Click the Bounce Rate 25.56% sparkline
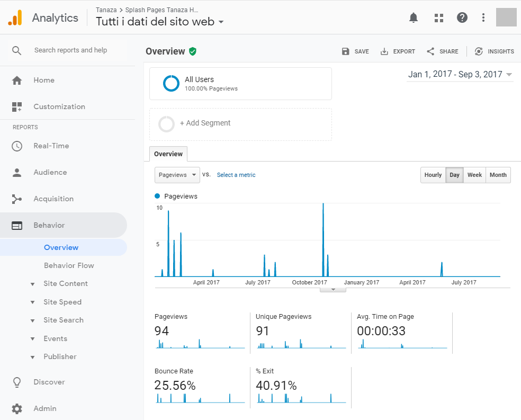Image resolution: width=521 pixels, height=420 pixels. pyautogui.click(x=200, y=398)
